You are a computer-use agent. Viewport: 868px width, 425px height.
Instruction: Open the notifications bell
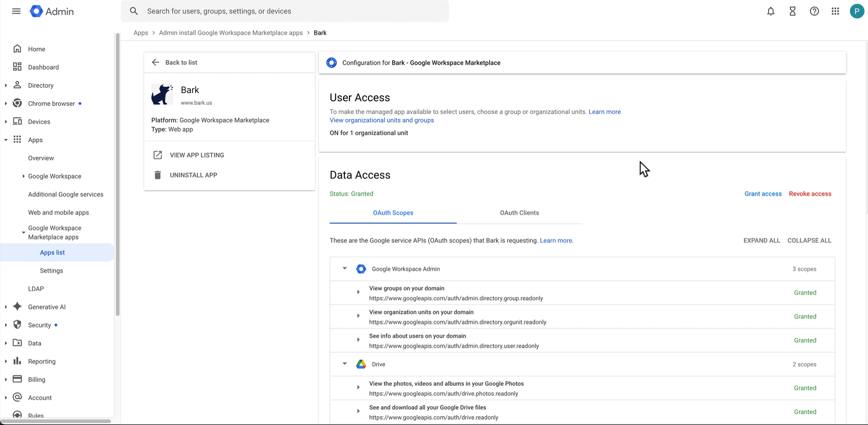click(771, 11)
